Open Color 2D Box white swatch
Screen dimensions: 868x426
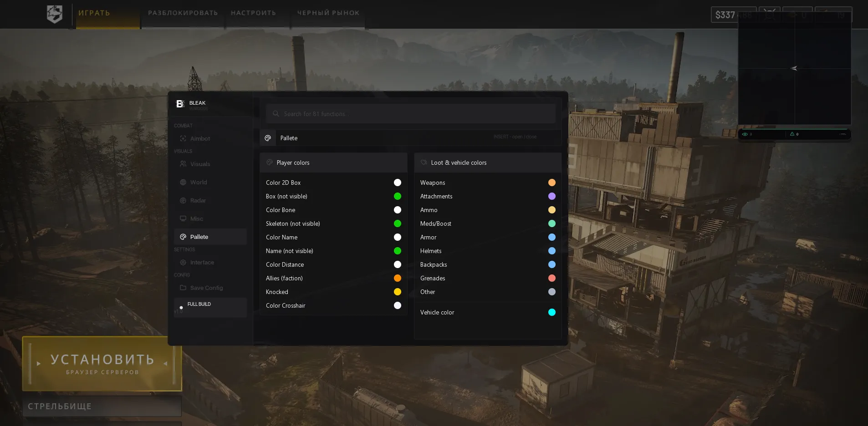tap(398, 183)
